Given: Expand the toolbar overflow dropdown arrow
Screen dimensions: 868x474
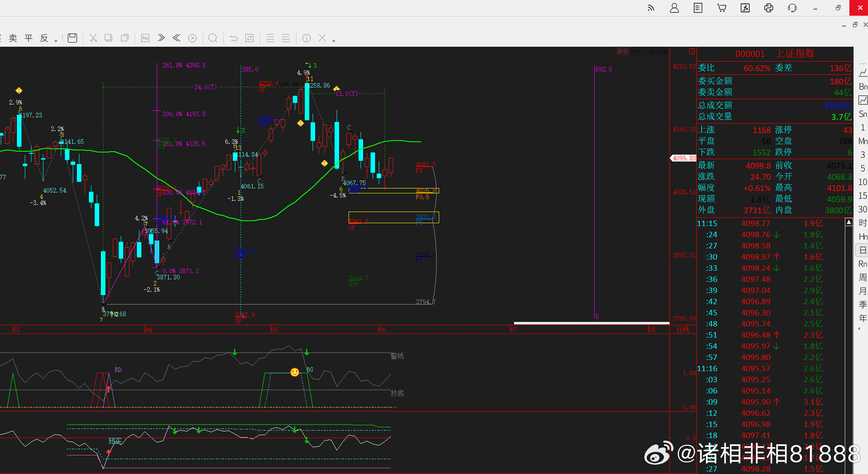Looking at the screenshot, I should click(334, 41).
